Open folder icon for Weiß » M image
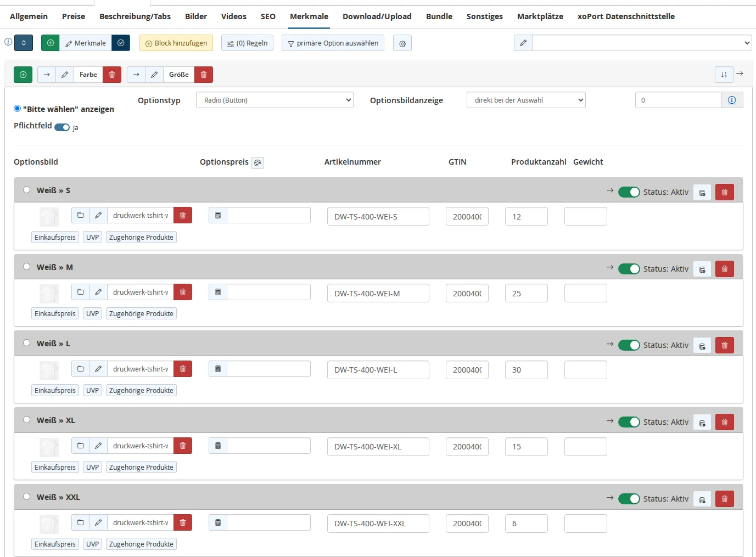The image size is (756, 557). (x=81, y=292)
